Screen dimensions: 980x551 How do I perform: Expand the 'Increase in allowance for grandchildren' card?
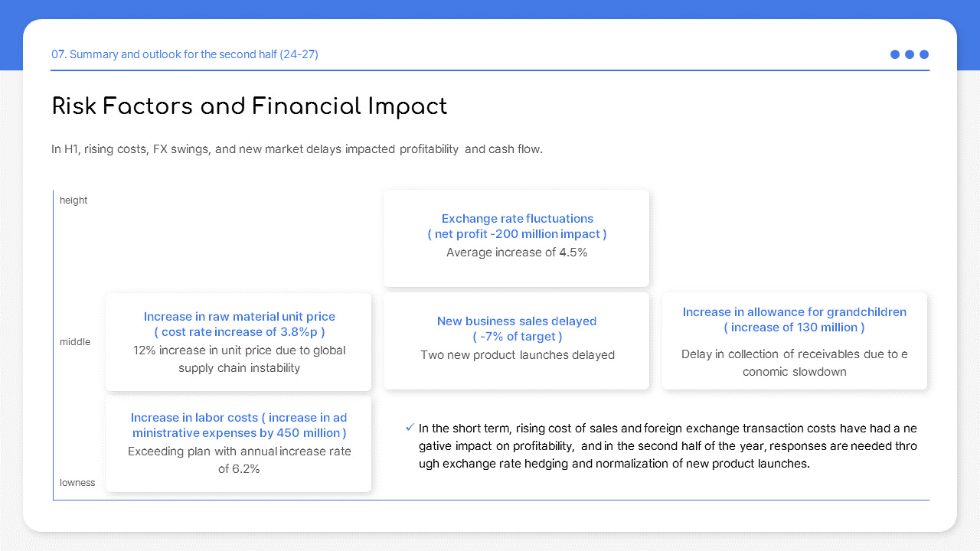coord(795,341)
